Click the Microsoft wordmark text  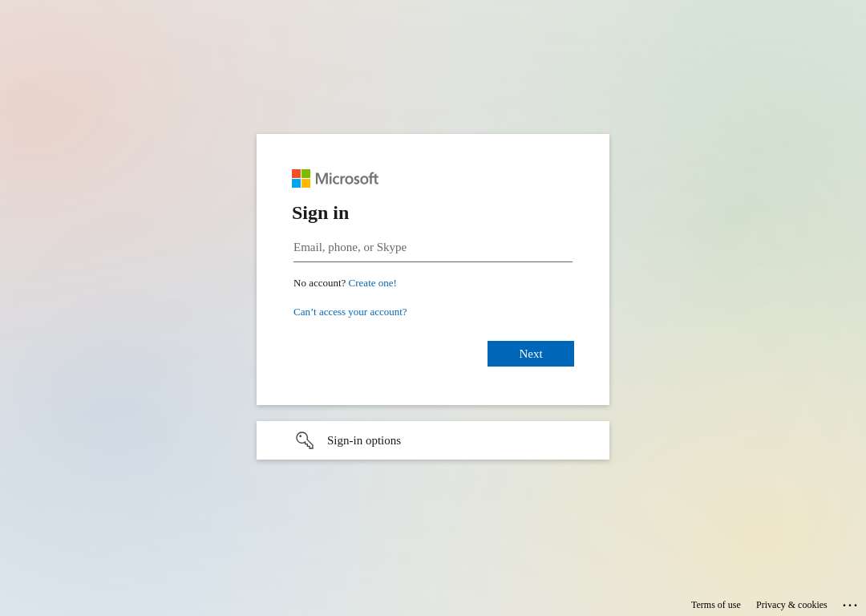pos(347,178)
